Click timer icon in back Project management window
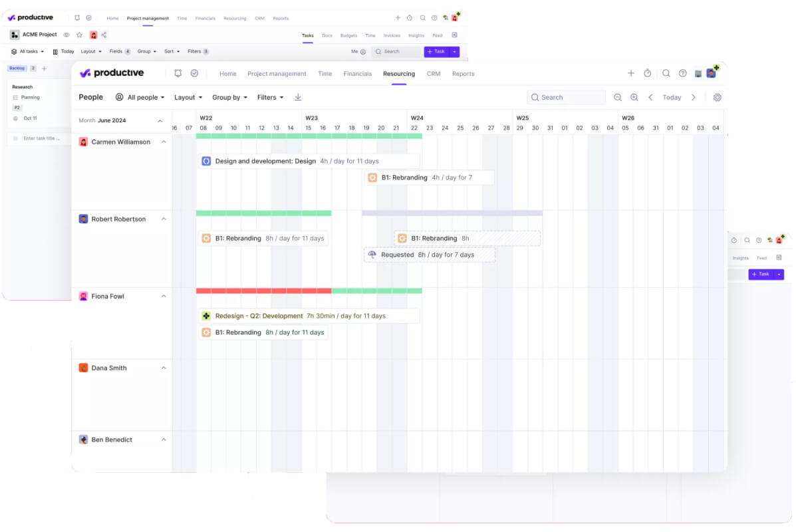Image resolution: width=796 pixels, height=532 pixels. tap(409, 18)
